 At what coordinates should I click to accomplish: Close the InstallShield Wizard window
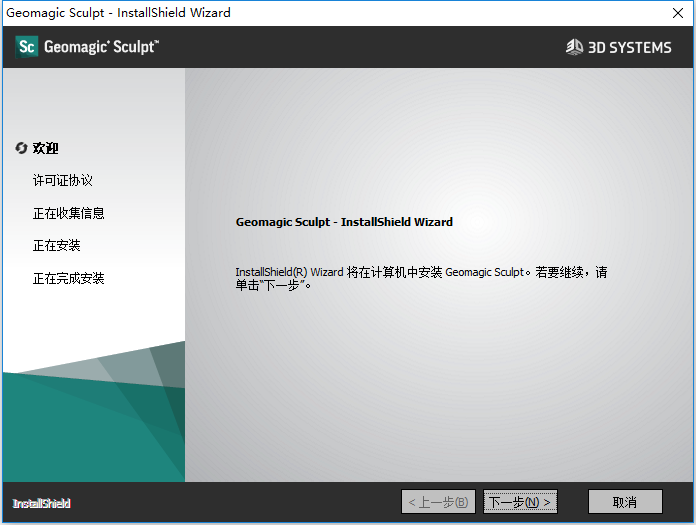678,13
